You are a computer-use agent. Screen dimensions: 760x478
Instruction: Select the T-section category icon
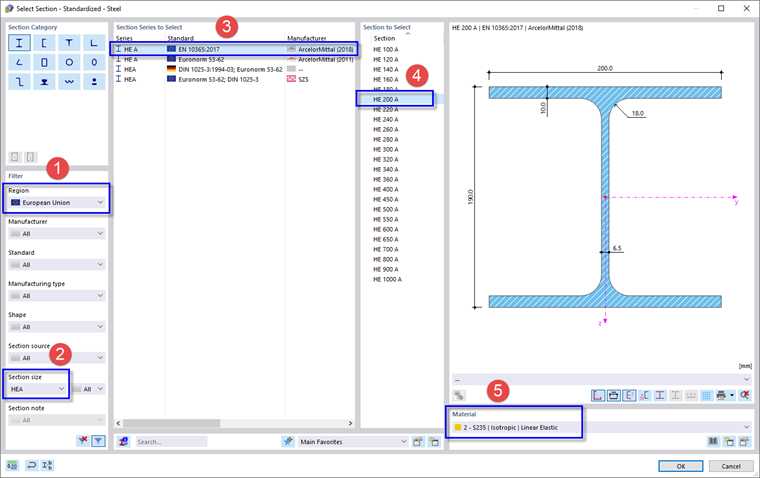click(69, 43)
